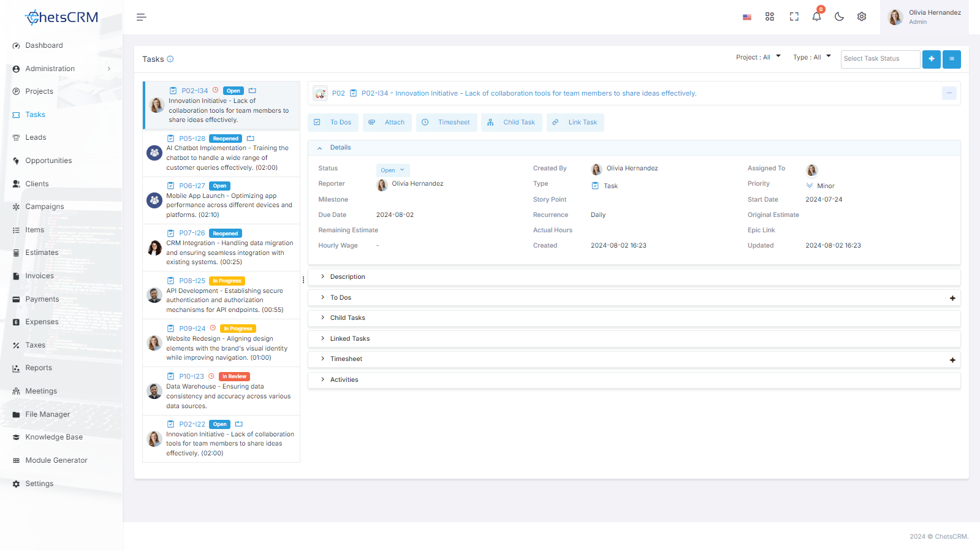This screenshot has height=551, width=980.
Task: Open Module Generator in sidebar
Action: coord(56,460)
